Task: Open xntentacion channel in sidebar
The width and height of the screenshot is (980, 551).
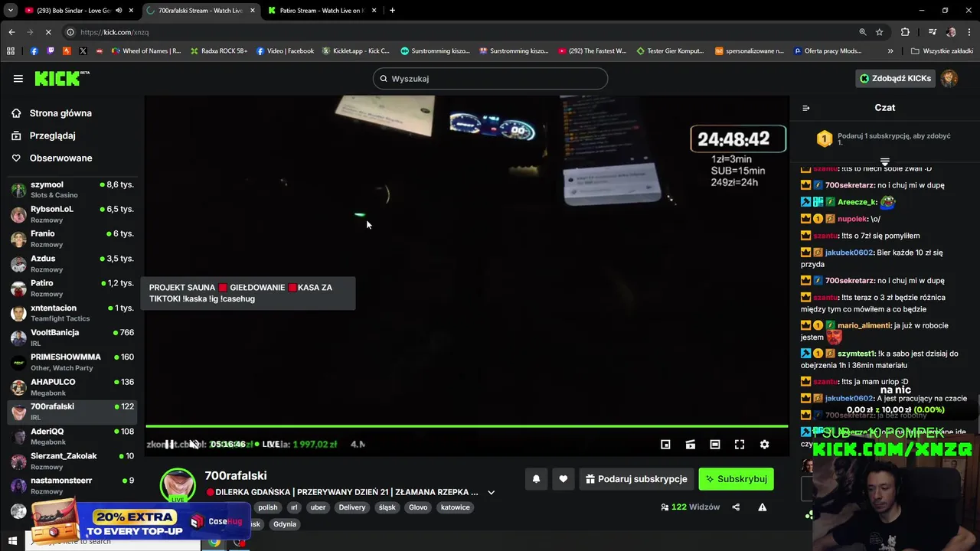Action: [73, 313]
